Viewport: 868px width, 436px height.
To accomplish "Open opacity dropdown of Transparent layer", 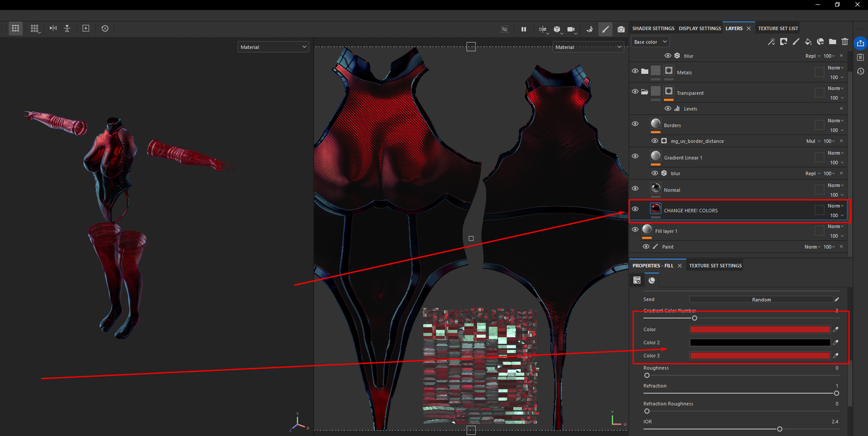I will click(837, 98).
